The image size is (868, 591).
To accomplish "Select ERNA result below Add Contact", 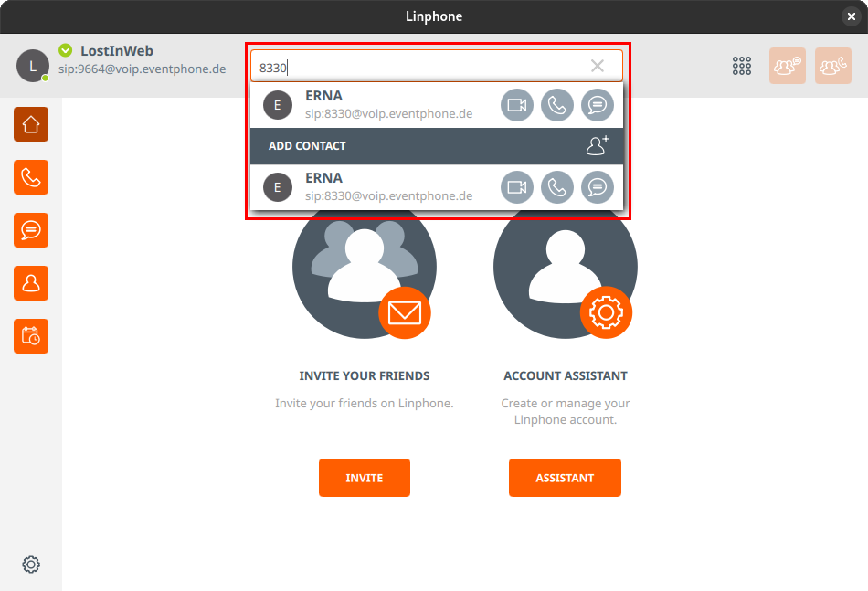I will point(437,187).
